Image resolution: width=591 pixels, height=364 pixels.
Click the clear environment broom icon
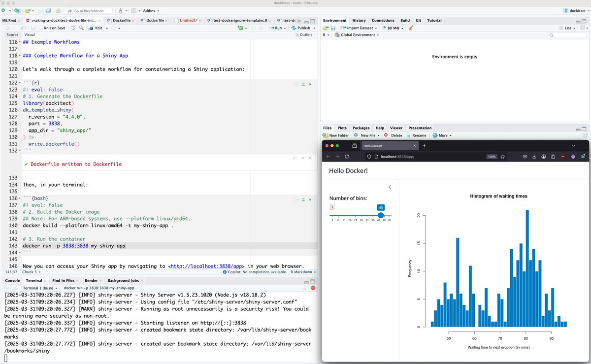pyautogui.click(x=411, y=28)
